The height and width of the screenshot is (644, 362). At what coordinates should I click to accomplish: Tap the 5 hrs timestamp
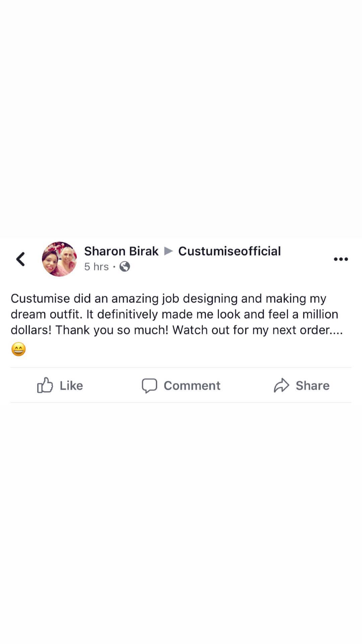click(x=97, y=267)
